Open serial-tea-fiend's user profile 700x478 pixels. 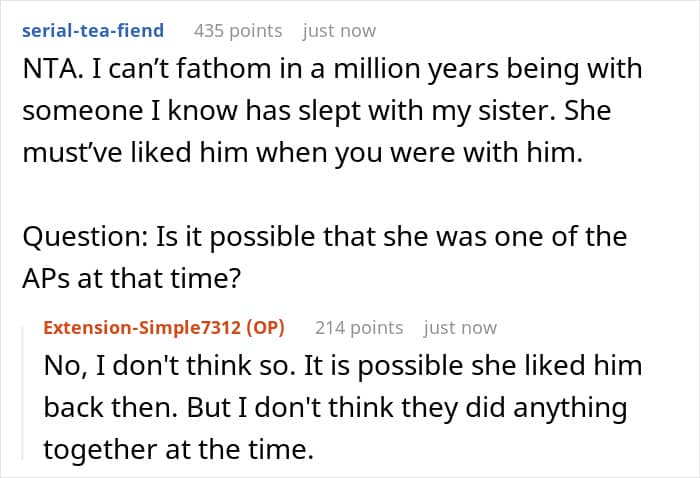coord(93,31)
